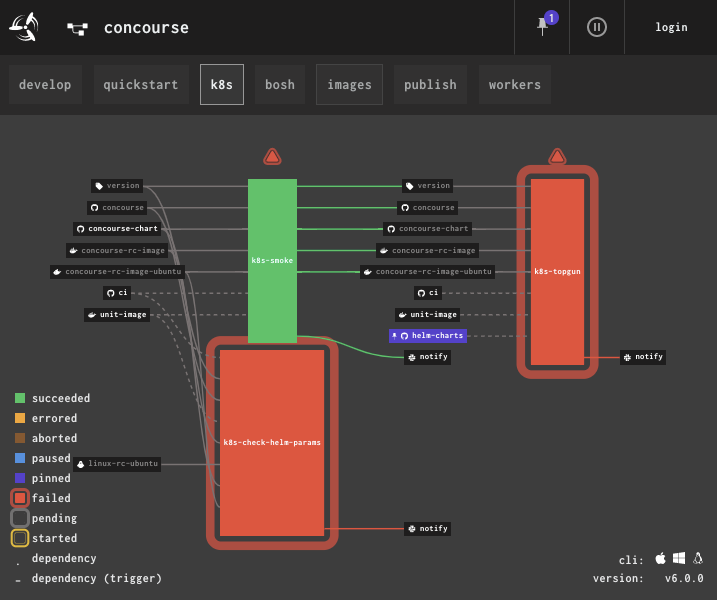Open the linux-rc-ubuntu resource
The height and width of the screenshot is (606, 717).
click(117, 464)
